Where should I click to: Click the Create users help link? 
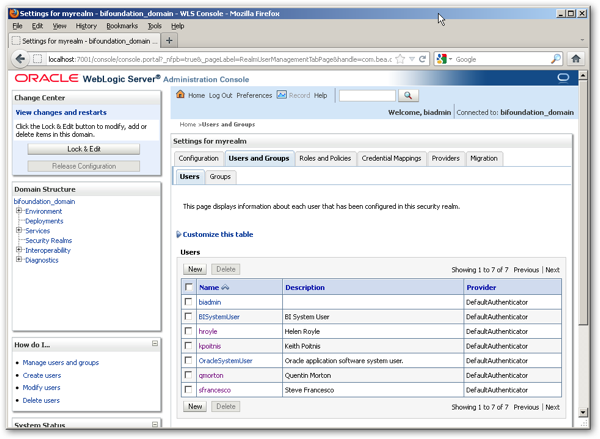pos(42,375)
